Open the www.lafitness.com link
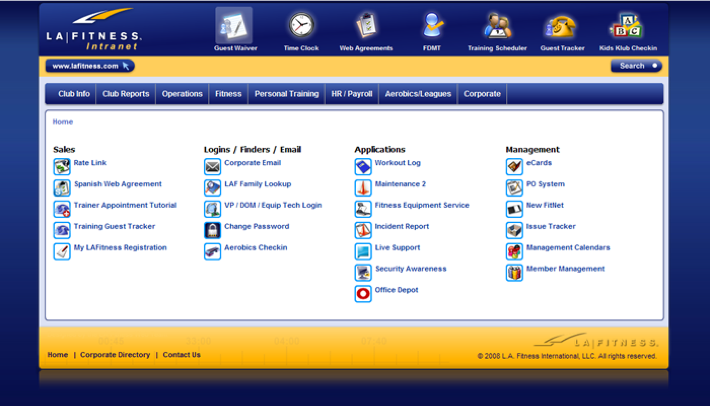 pos(88,66)
